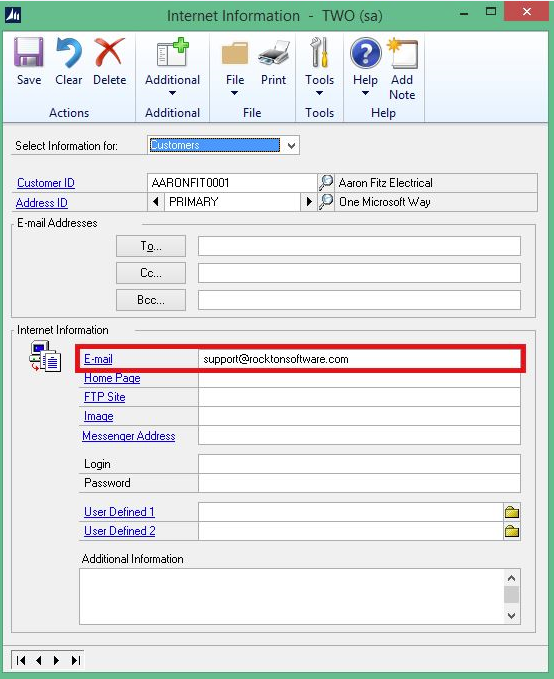Go to next Address ID arrow

click(309, 202)
